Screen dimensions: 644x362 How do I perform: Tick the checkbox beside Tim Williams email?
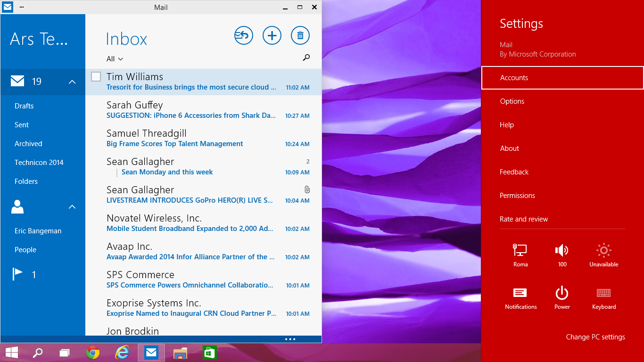coord(96,76)
